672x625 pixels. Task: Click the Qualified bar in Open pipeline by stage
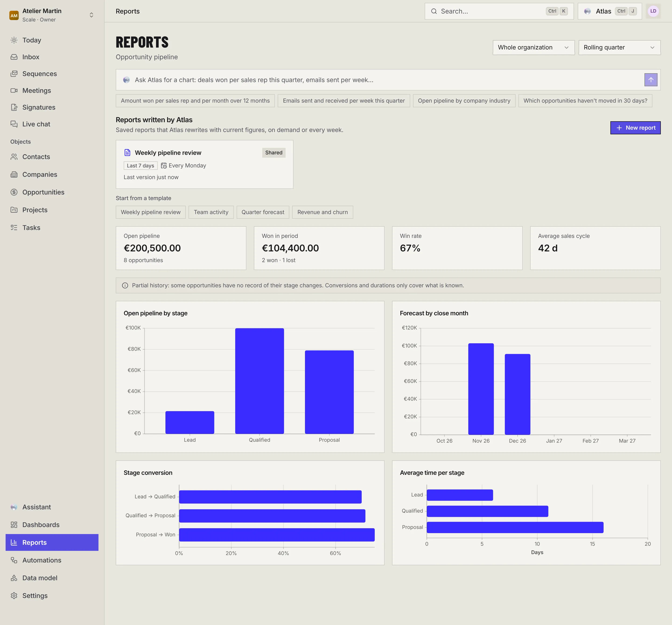[259, 381]
